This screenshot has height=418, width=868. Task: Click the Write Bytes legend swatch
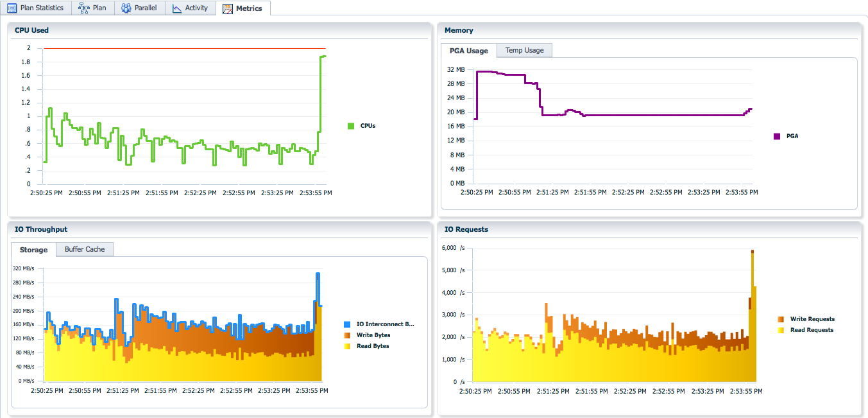coord(347,335)
